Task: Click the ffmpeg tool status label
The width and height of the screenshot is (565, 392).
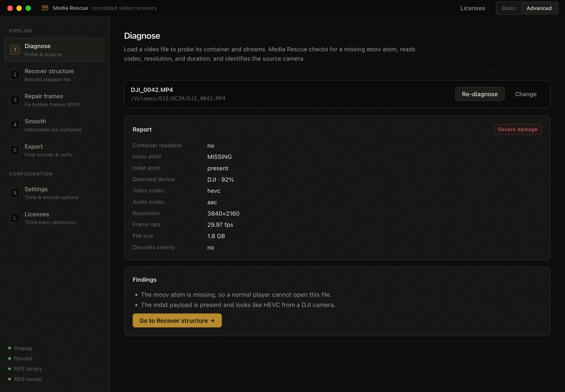Action: coord(23,348)
